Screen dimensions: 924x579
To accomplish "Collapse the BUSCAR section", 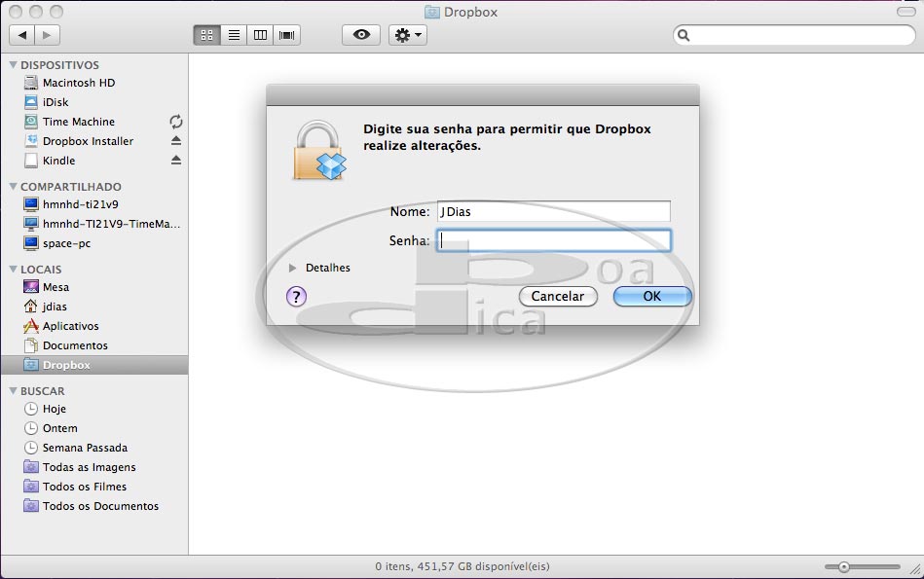I will pyautogui.click(x=13, y=391).
